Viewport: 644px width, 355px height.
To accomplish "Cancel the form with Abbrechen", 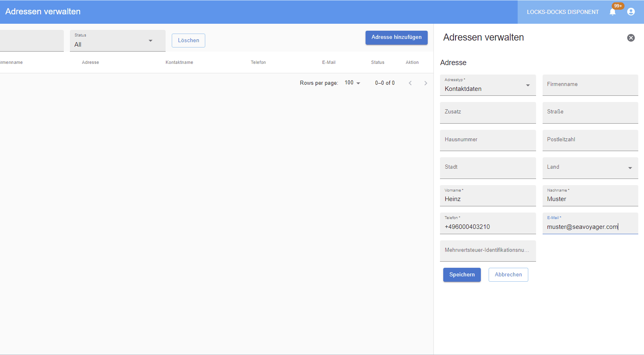I will tap(508, 275).
